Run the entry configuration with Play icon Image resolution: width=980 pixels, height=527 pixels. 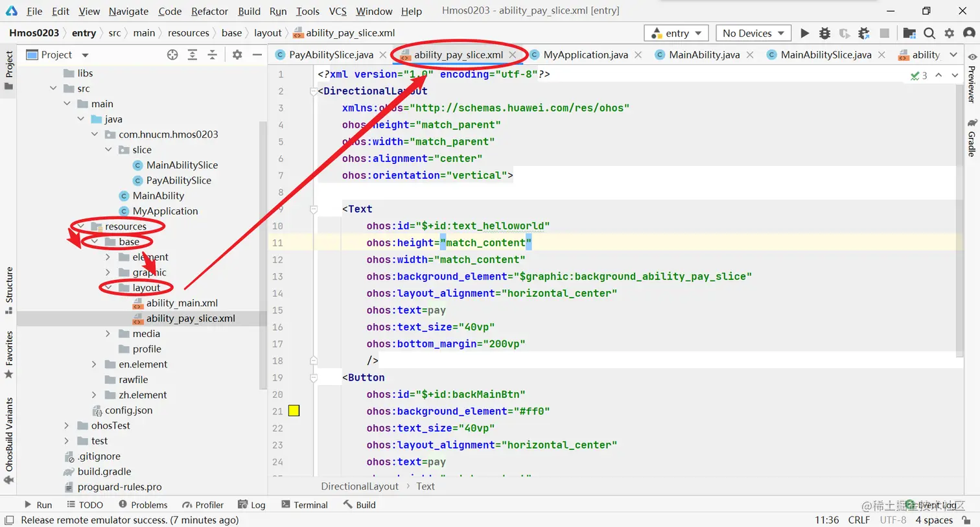[804, 33]
